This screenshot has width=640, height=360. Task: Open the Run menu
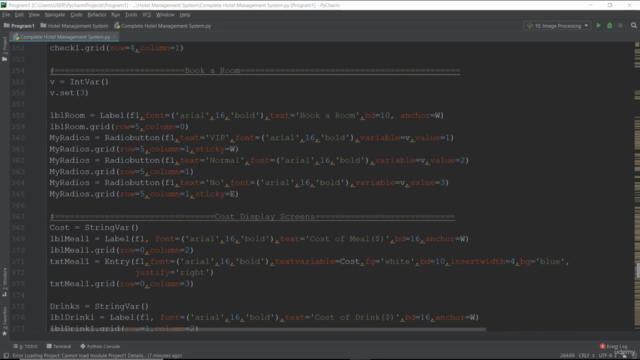click(116, 15)
